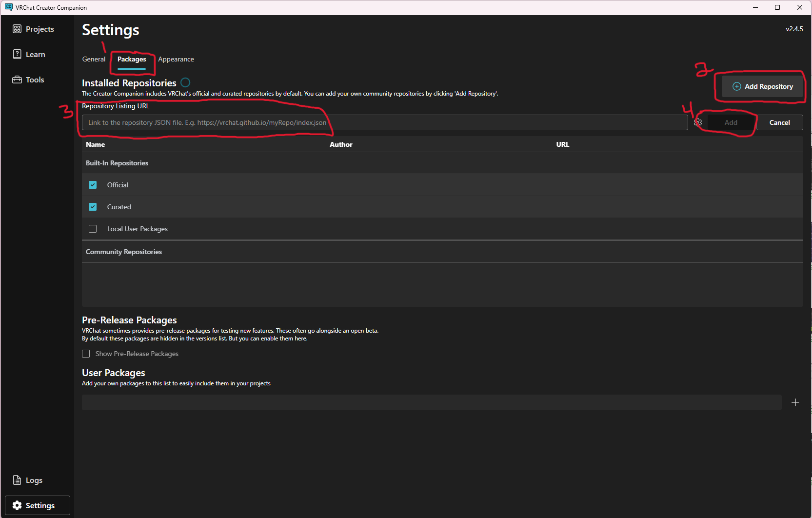Click the VRChat Creator Companion title bar icon
This screenshot has width=812, height=518.
(8, 7)
